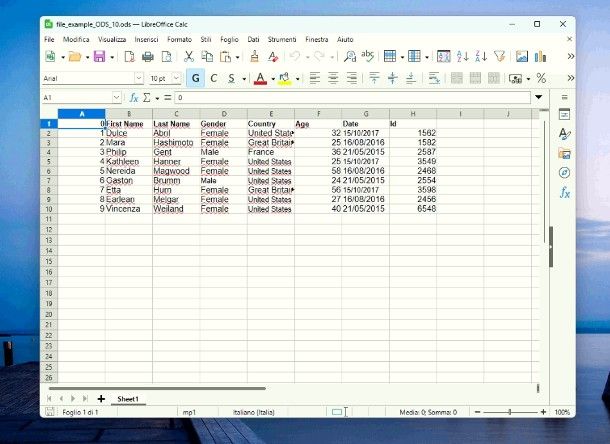Add a new sheet with the plus button

coord(101,399)
